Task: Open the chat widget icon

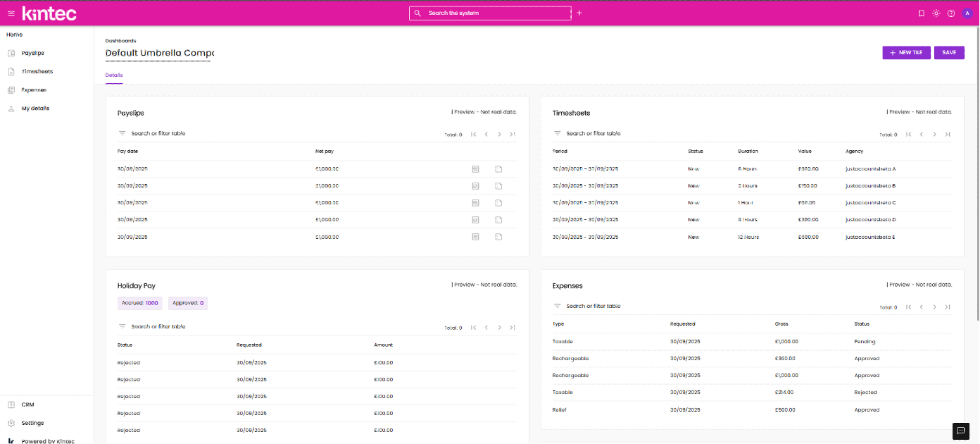Action: (961, 430)
